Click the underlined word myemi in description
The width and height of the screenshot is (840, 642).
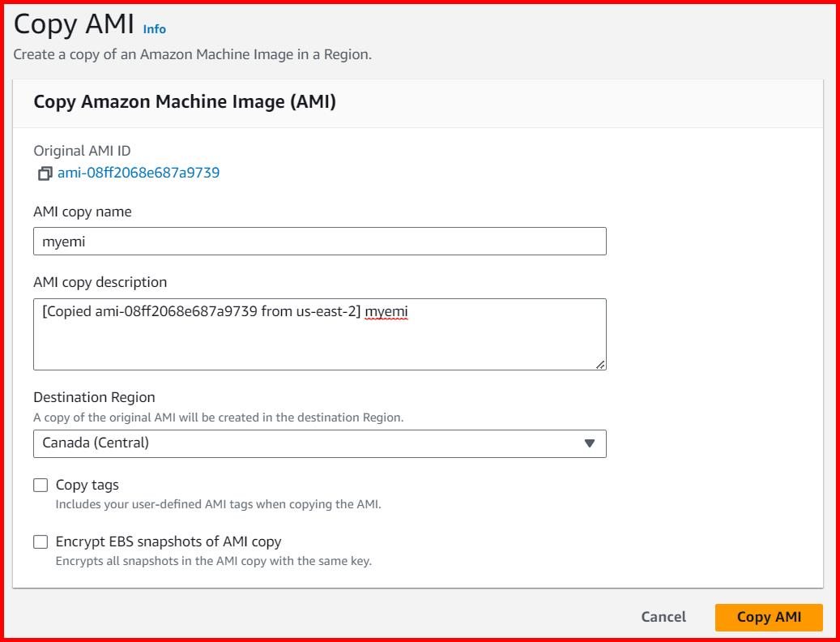coord(386,311)
